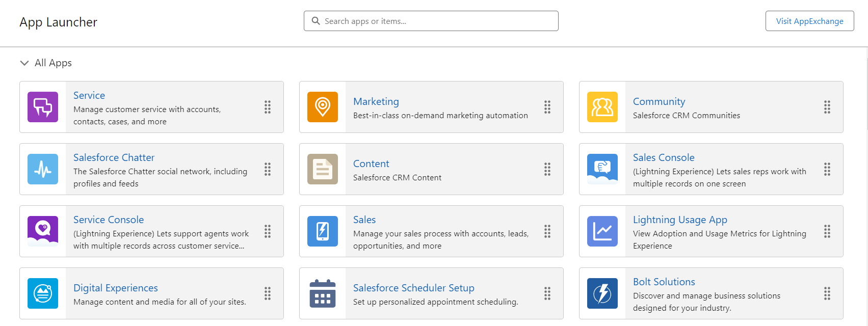The image size is (868, 326).
Task: Click the orange Marketing location-pin icon
Action: coord(323,107)
